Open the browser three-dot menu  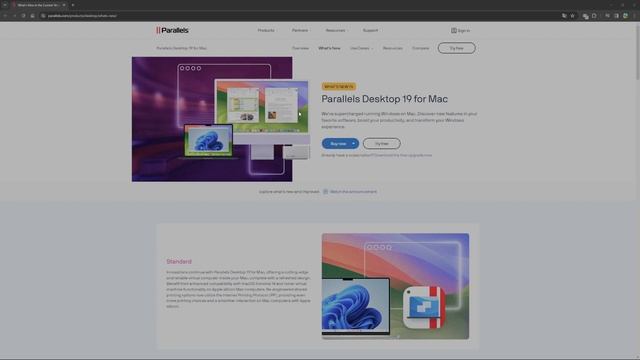coord(634,16)
